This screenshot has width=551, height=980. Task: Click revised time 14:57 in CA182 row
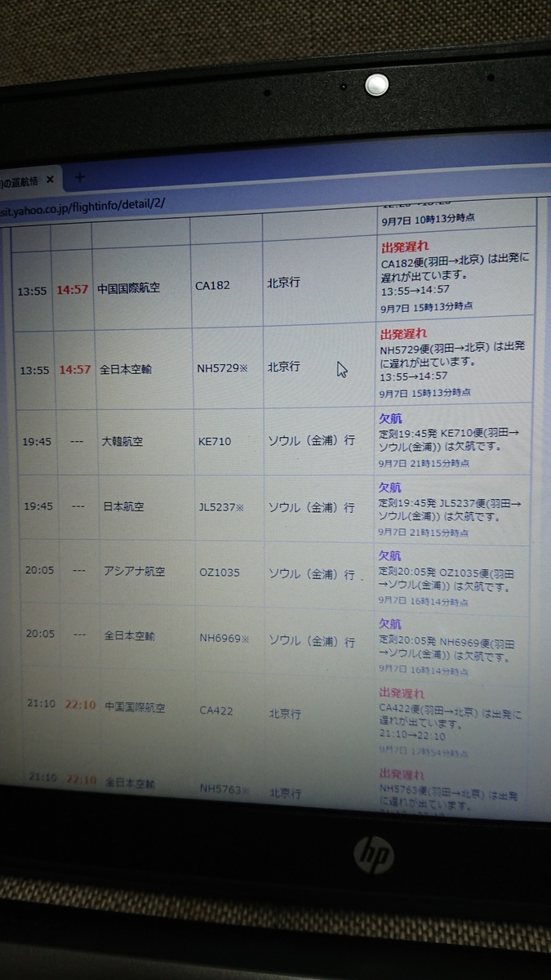73,289
